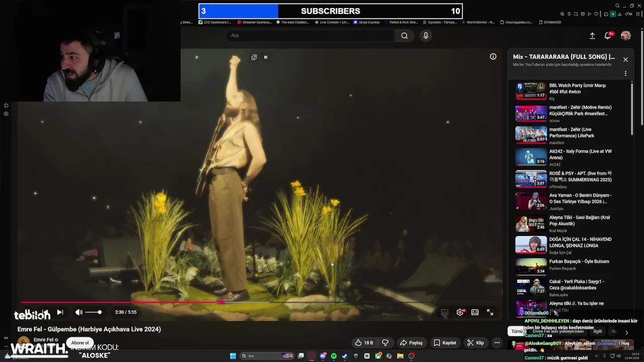The width and height of the screenshot is (644, 362).
Task: Mute the video speaker icon
Action: [x=79, y=312]
